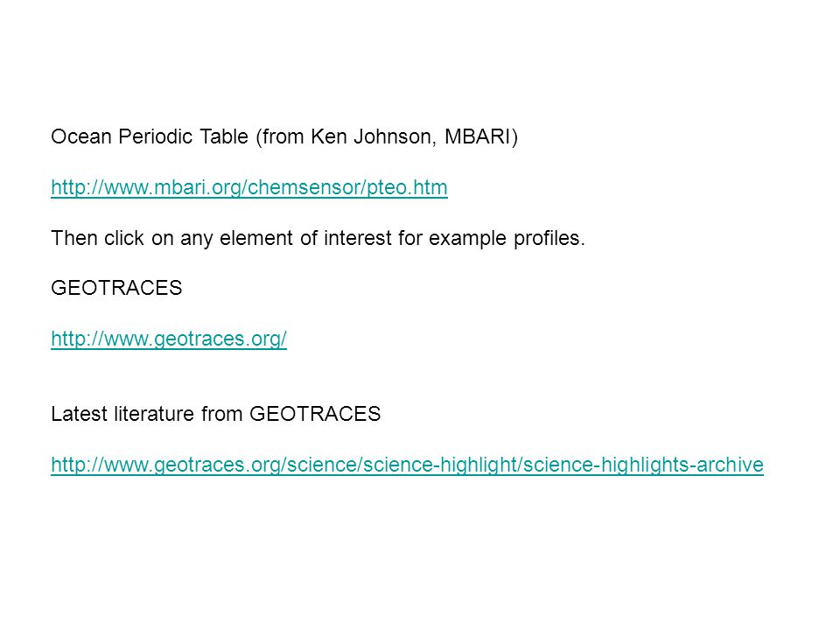Screen dimensions: 840x630
Task: Click the "Then click on any element" sentence
Action: (x=318, y=238)
